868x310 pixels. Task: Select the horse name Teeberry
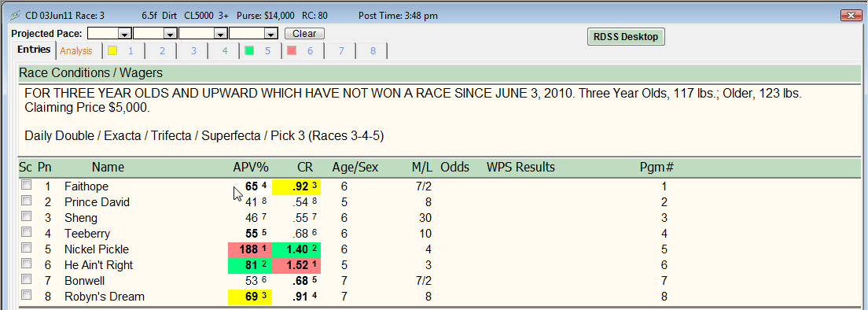(87, 234)
